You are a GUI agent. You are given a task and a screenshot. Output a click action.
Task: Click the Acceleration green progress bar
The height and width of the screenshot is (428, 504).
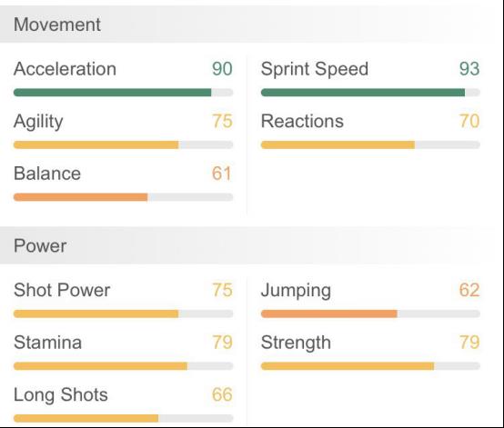[123, 93]
